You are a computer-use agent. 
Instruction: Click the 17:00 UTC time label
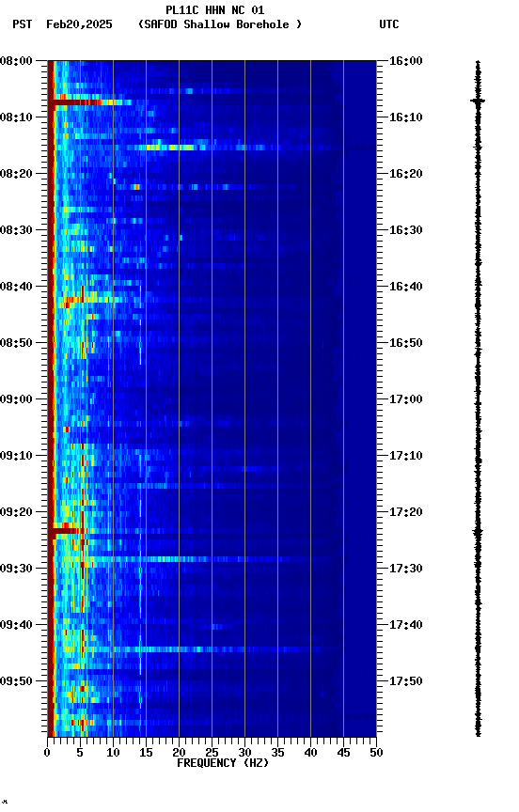(406, 399)
